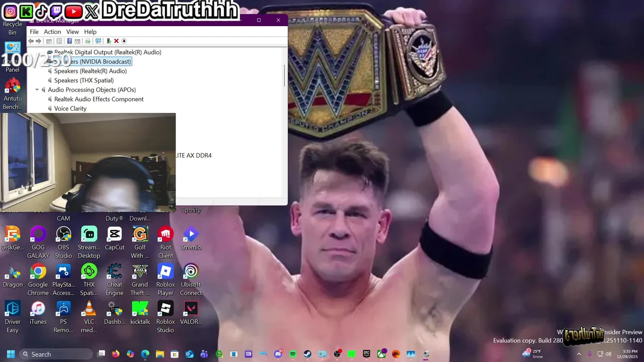Open DiskGenius desktop shortcut
This screenshot has width=644, height=362.
coord(13,238)
